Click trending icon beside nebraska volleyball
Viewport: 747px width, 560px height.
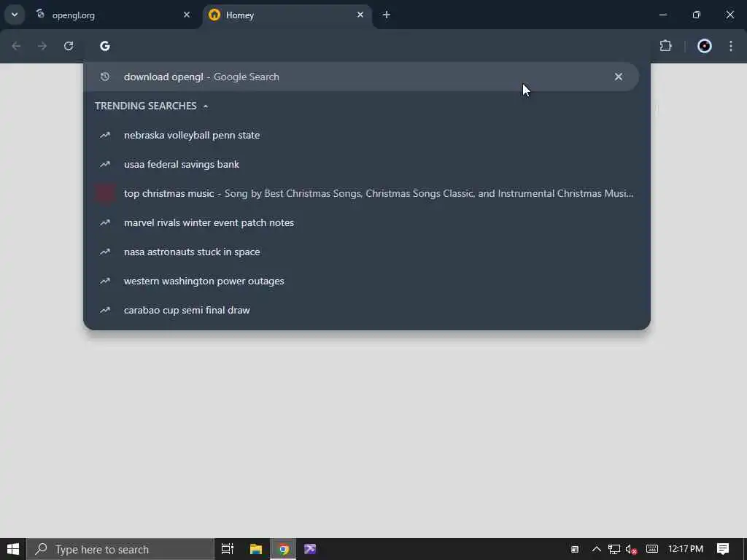tap(105, 135)
